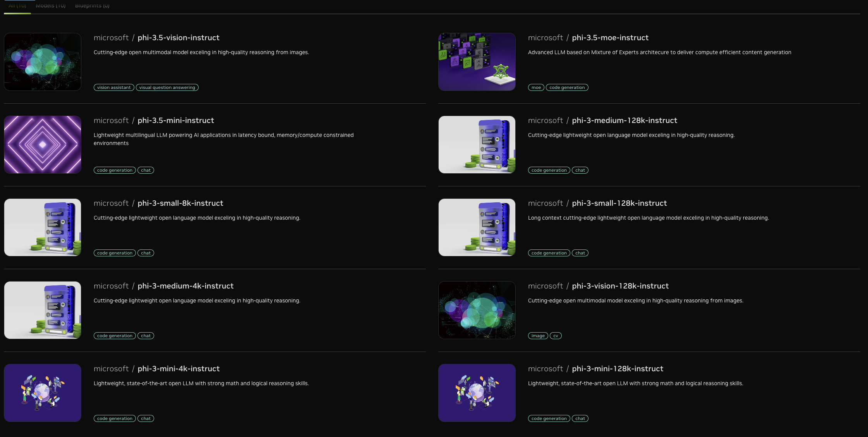
Task: Open the phi-3-medium-128k-instruct thumbnail
Action: tap(477, 145)
